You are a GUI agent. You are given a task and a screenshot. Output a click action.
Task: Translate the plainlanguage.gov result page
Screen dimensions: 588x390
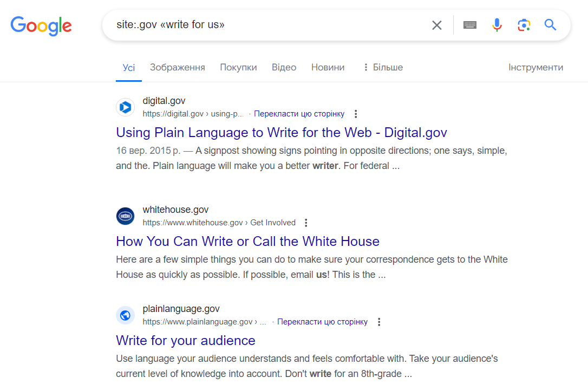(322, 322)
